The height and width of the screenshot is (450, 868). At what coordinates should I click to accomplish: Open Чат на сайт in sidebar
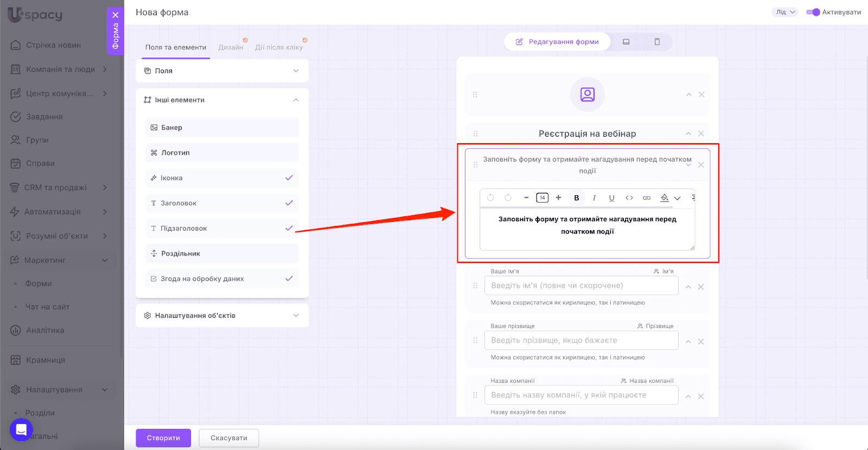click(x=47, y=307)
